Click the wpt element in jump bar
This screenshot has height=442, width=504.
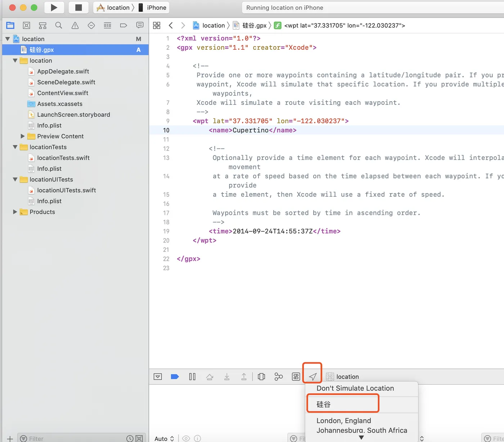[339, 25]
